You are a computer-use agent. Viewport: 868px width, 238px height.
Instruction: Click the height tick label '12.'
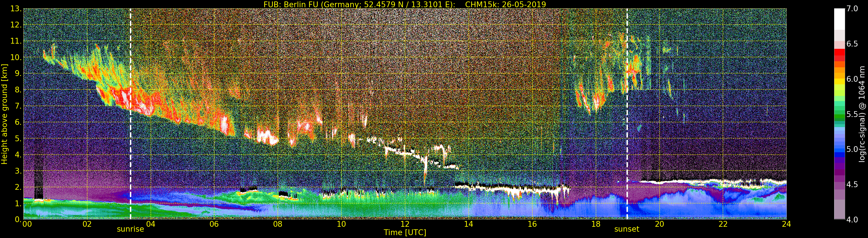click(x=16, y=25)
